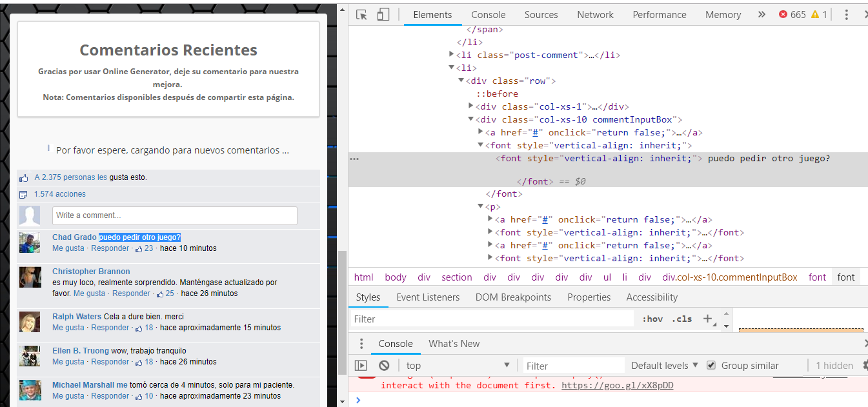Viewport: 868px width, 407px height.
Task: Open the Accessibility tab
Action: 652,297
